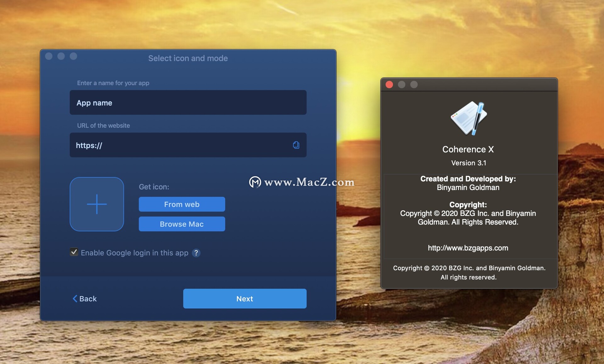Image resolution: width=604 pixels, height=364 pixels.
Task: Expand the app name input field
Action: 188,102
